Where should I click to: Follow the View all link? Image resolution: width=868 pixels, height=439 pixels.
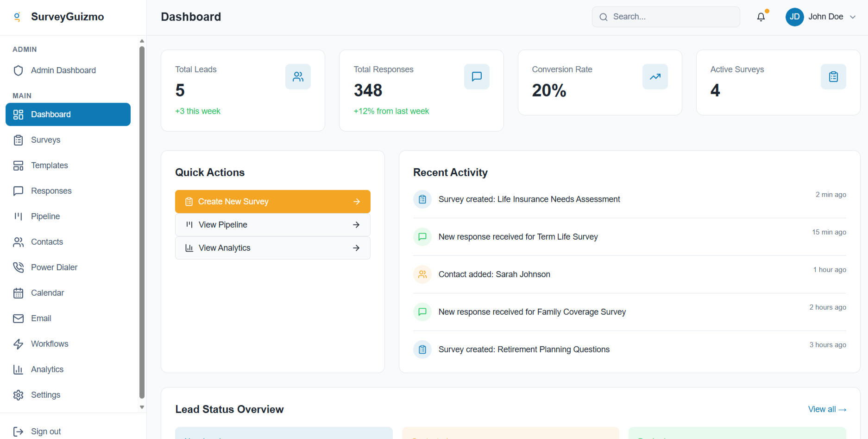(827, 409)
